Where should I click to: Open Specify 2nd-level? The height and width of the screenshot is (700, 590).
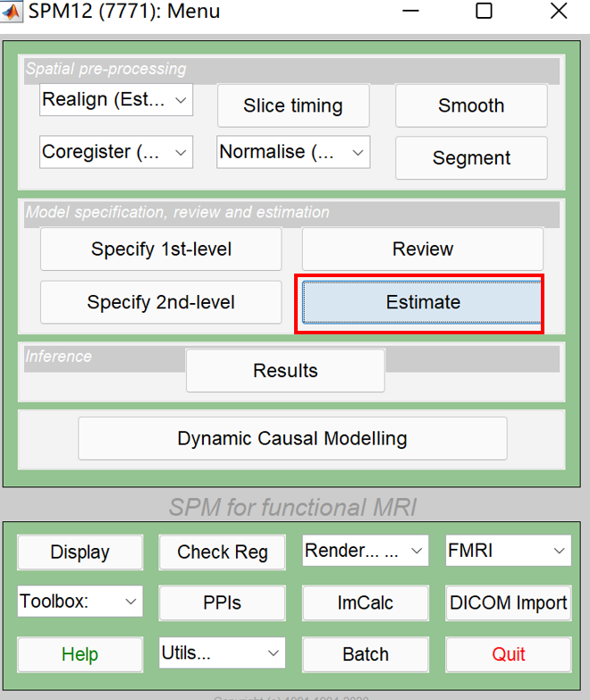point(161,302)
